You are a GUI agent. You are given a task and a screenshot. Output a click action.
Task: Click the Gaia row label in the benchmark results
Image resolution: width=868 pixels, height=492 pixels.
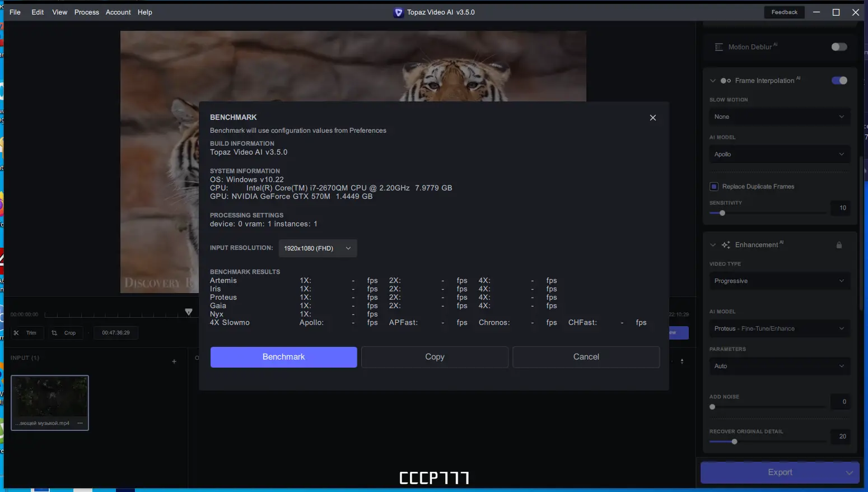click(218, 306)
